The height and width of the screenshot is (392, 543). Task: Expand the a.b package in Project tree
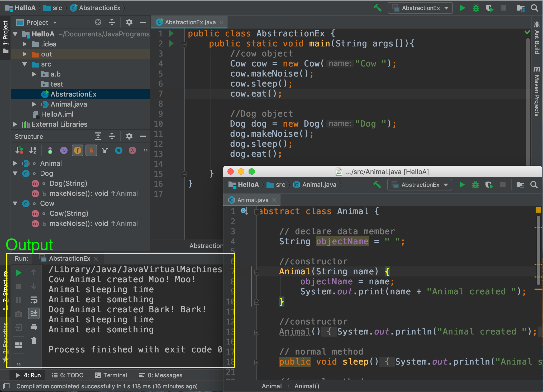tap(34, 74)
